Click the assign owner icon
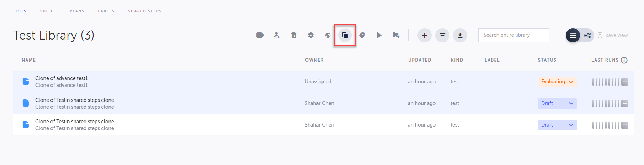Image resolution: width=644 pixels, height=165 pixels. click(x=276, y=35)
